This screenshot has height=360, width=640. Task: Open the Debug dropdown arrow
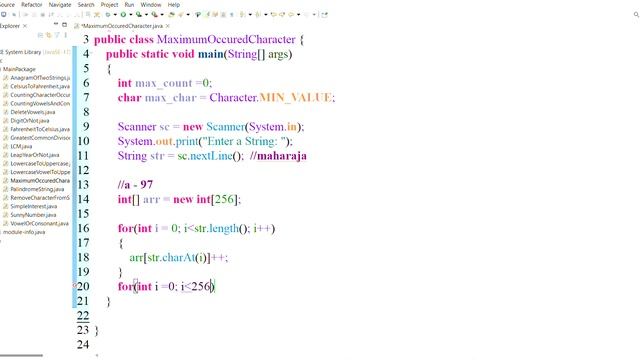[115, 15]
